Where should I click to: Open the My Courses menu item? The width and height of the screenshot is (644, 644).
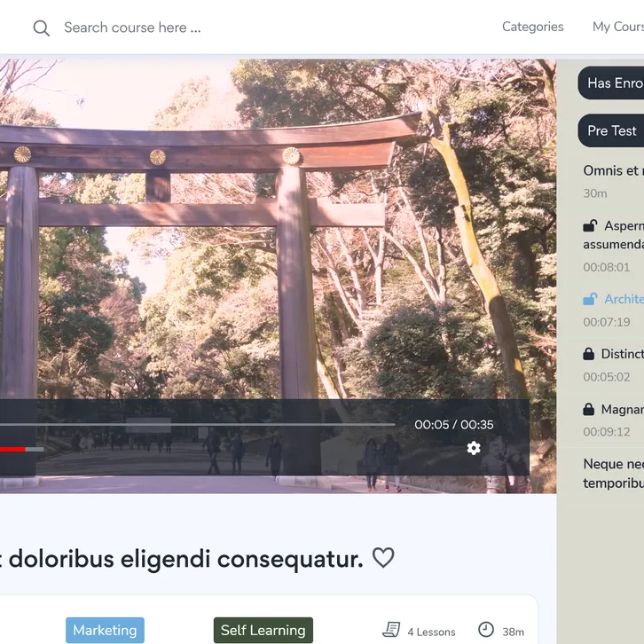pos(617,27)
